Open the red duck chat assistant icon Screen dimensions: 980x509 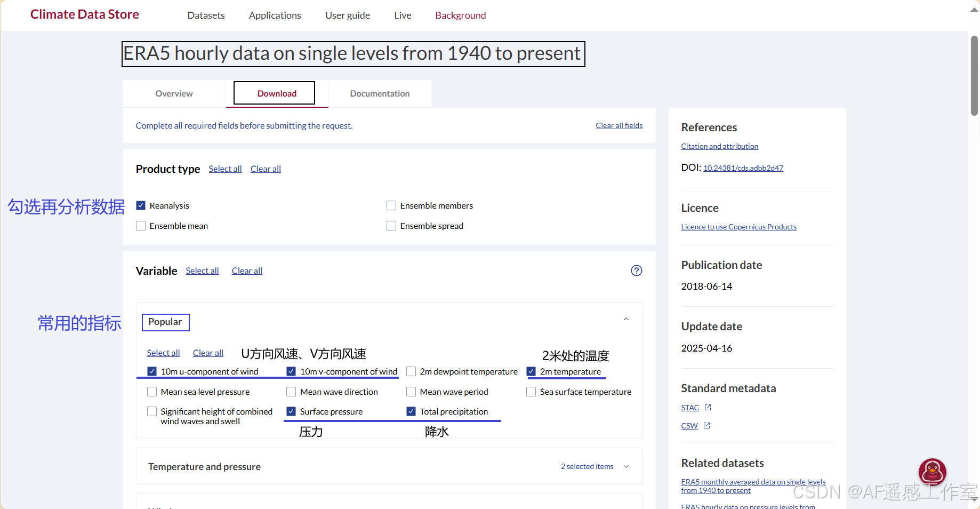[x=932, y=472]
